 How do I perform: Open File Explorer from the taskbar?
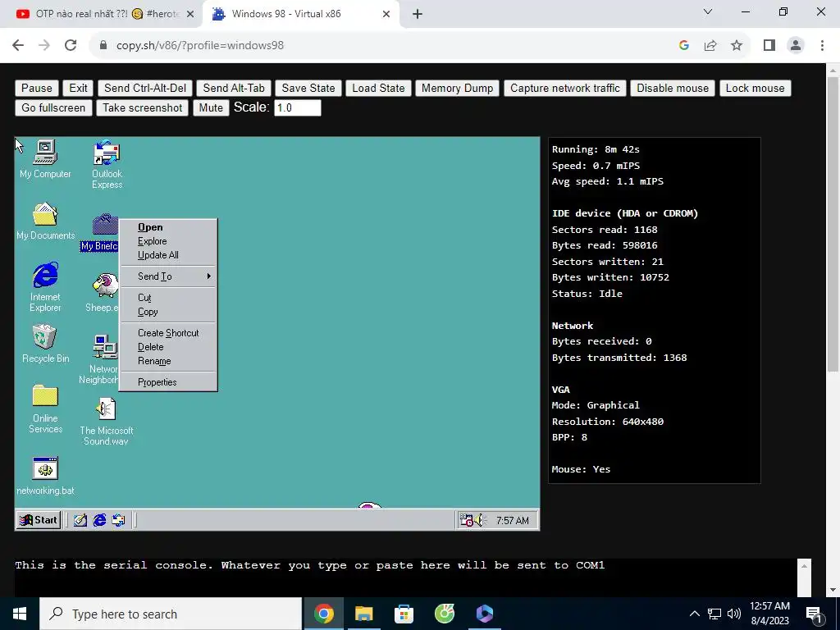pos(363,614)
